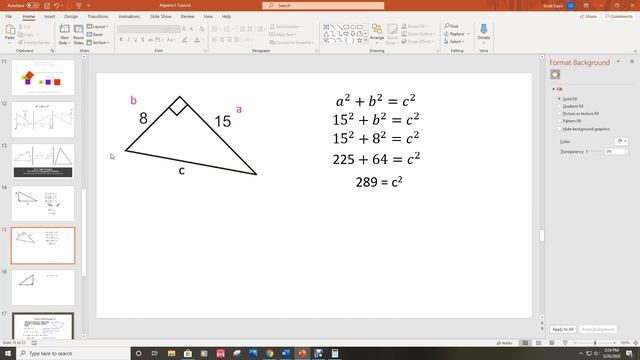Screen dimensions: 640x360
Task: Click the Reset slide button
Action: point(95,34)
